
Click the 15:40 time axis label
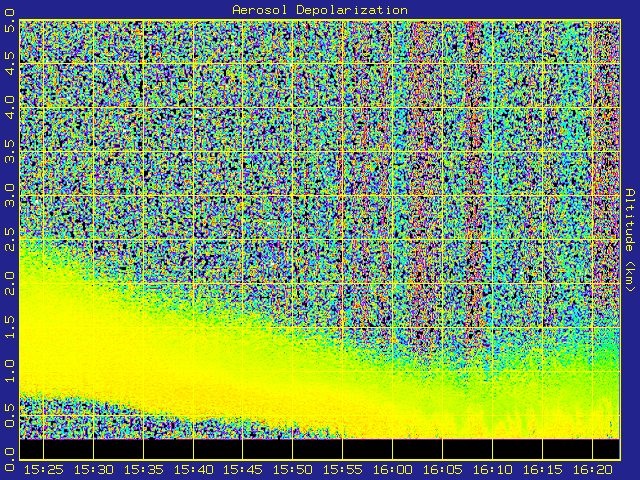click(193, 470)
